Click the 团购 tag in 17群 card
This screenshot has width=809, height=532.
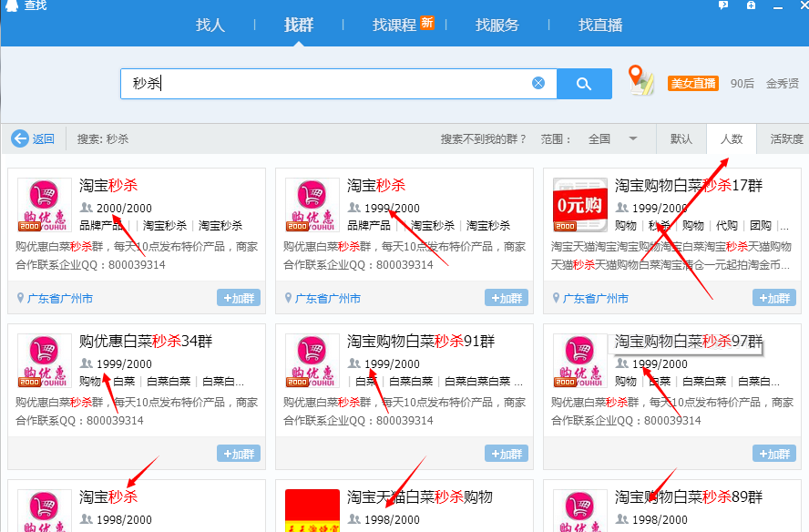coord(761,226)
